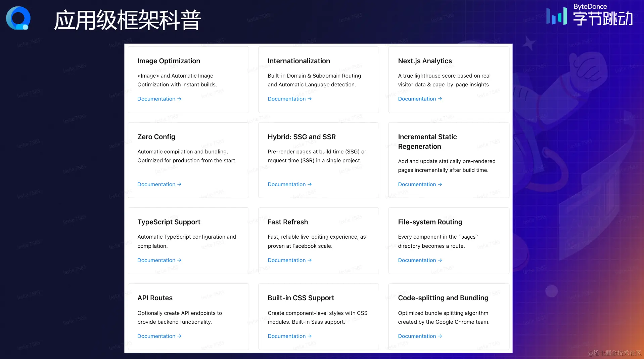Click the "Optionally create API endpoints" description
This screenshot has height=359, width=644.
pyautogui.click(x=180, y=317)
